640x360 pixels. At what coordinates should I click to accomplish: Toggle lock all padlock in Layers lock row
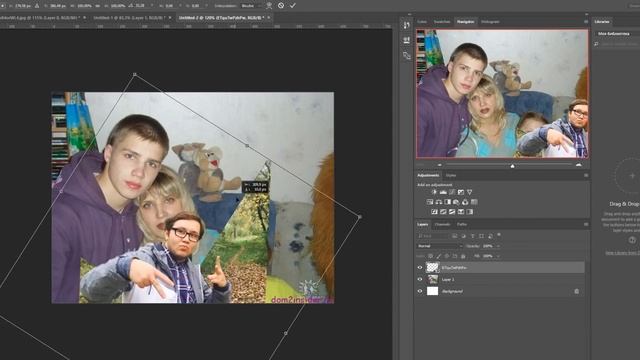click(463, 256)
